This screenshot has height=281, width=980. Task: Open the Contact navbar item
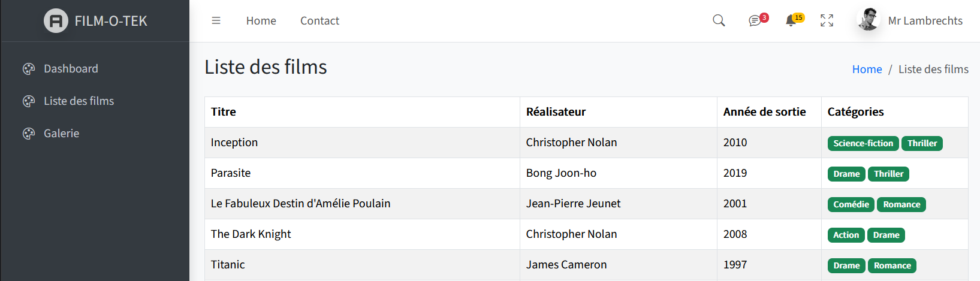[x=319, y=21]
